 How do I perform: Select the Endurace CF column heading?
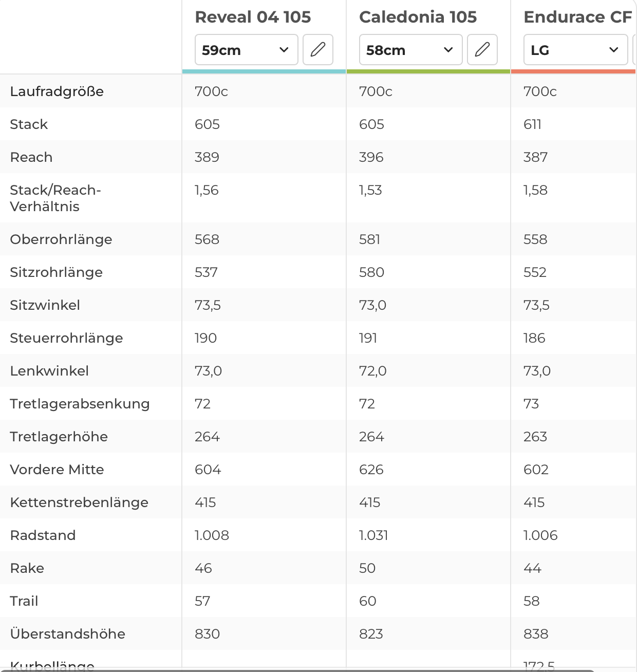577,17
